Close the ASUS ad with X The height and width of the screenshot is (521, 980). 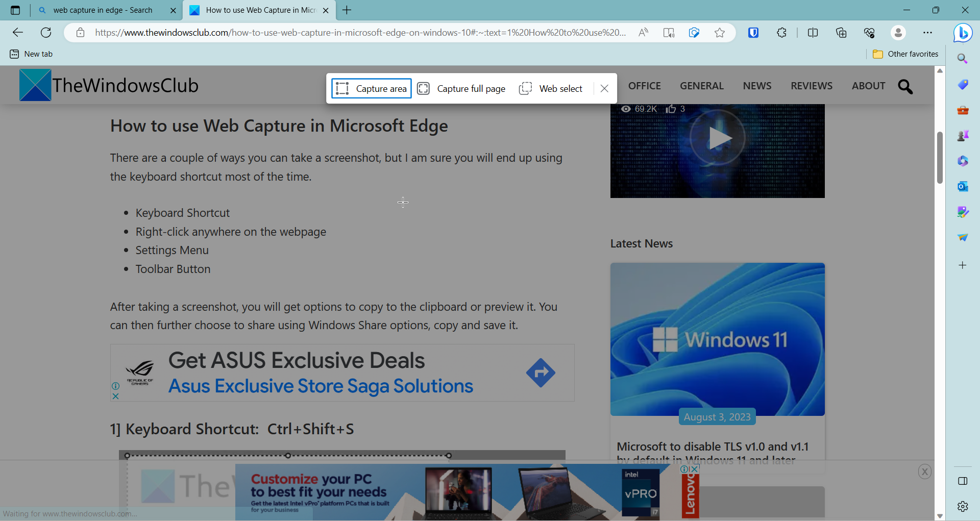pos(115,396)
